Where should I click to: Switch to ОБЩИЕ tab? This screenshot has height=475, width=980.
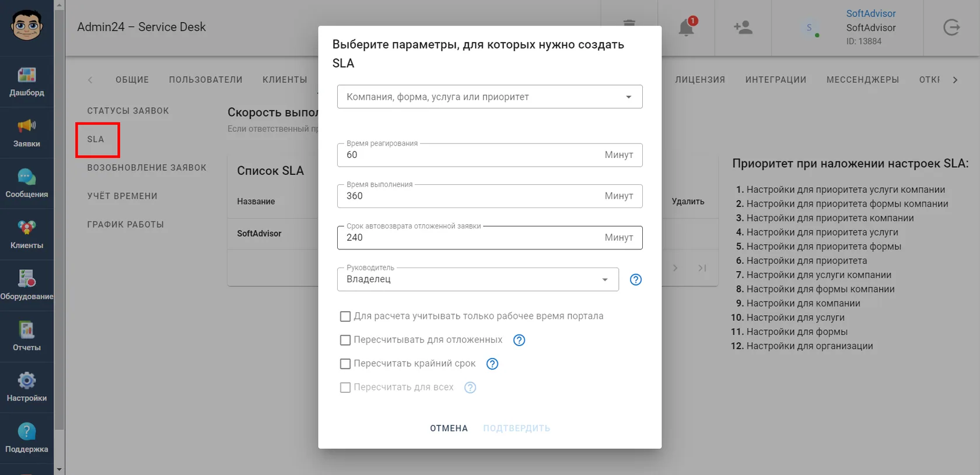[x=132, y=80]
